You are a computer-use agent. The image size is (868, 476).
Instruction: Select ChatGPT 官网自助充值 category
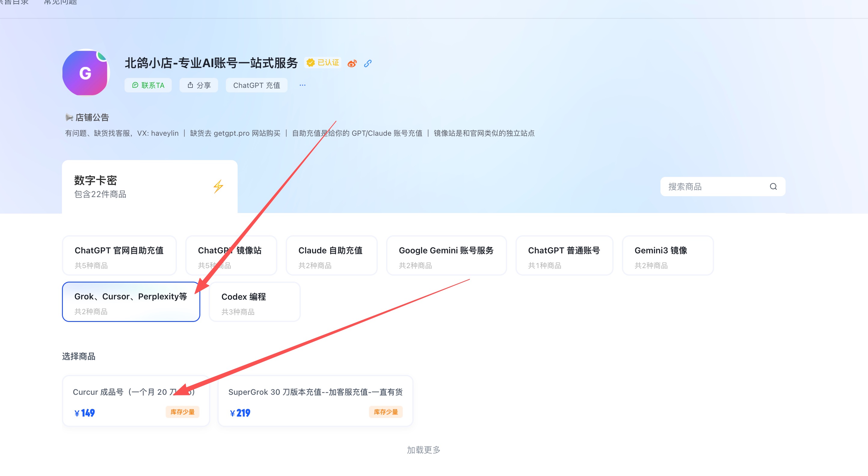119,256
